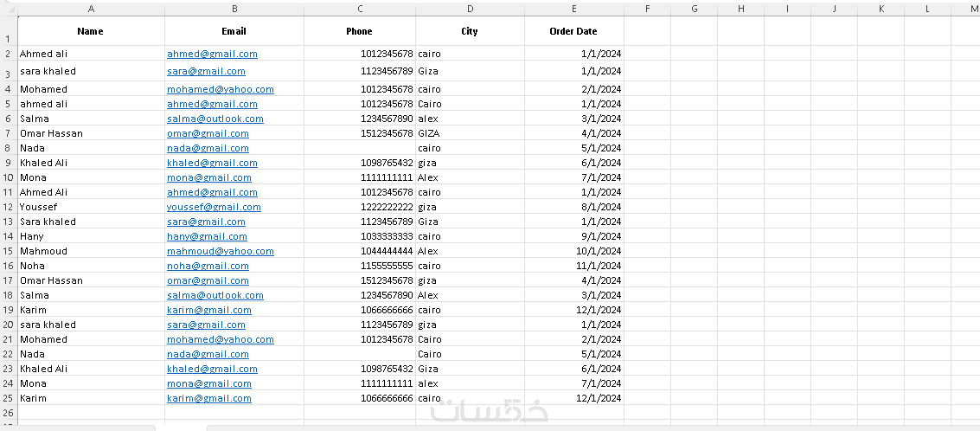
Task: Click the row 15 header
Action: click(x=8, y=251)
